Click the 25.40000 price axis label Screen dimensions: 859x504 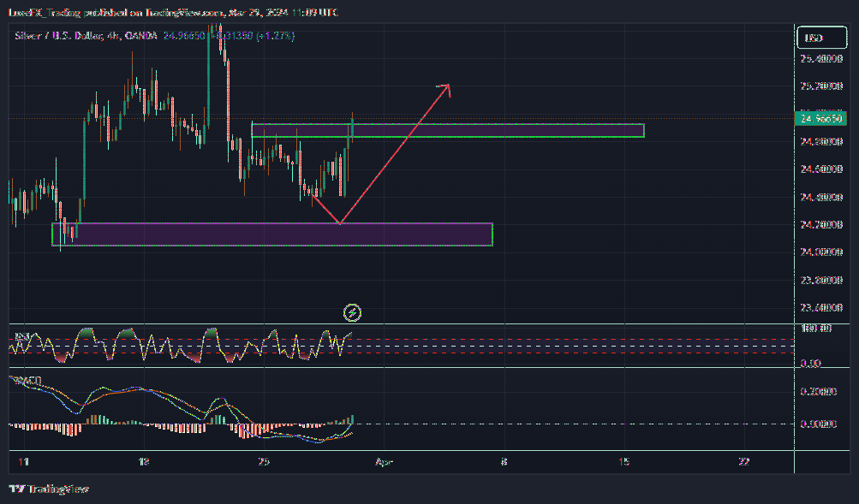(821, 59)
